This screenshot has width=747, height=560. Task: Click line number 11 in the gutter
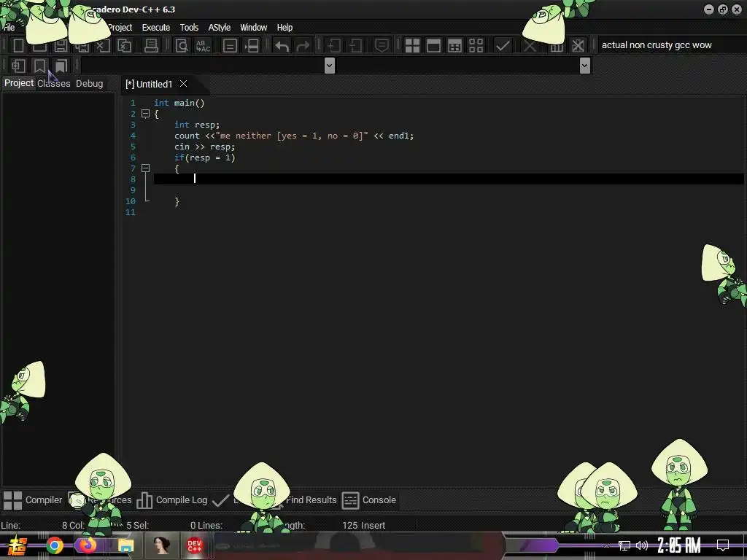point(131,212)
